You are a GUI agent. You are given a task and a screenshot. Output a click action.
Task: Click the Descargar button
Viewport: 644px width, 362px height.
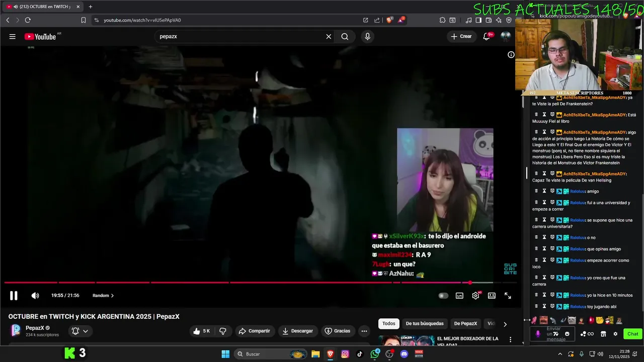pyautogui.click(x=298, y=331)
